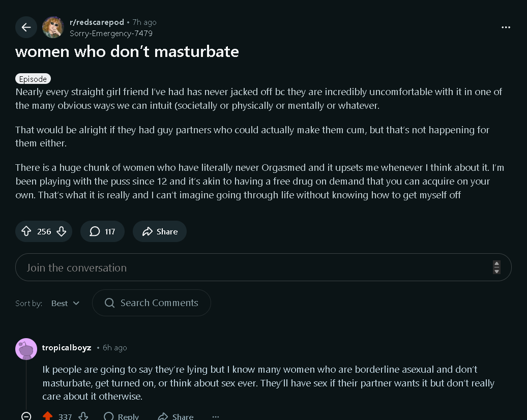Open tropicalboyz's avatar
This screenshot has width=527, height=420.
tap(26, 349)
